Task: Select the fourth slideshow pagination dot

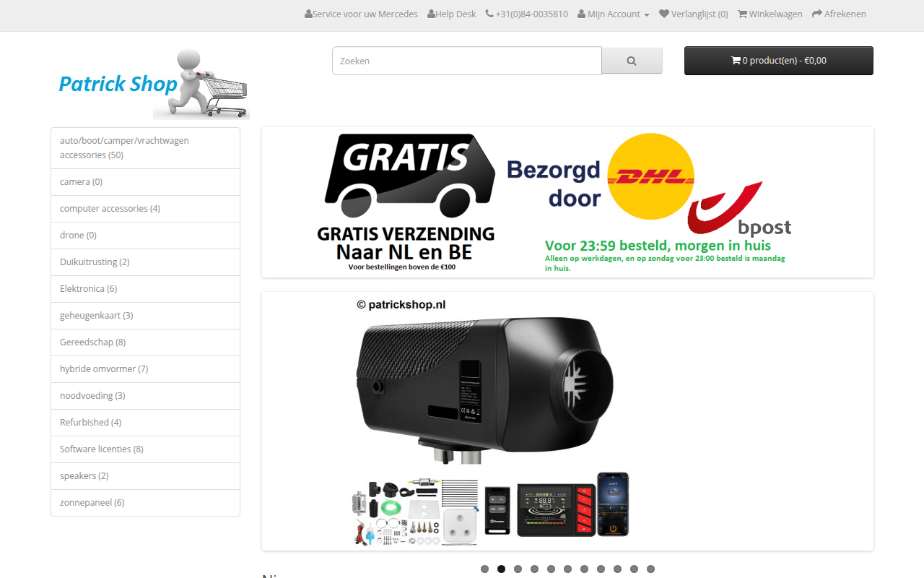Action: [534, 569]
